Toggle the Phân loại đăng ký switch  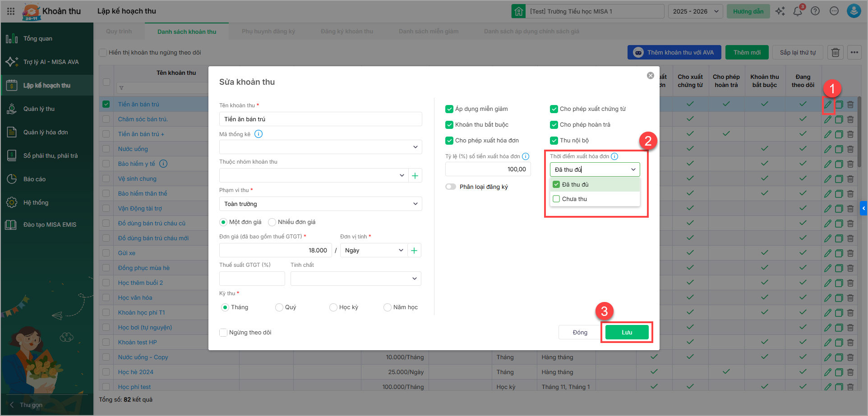tap(451, 187)
